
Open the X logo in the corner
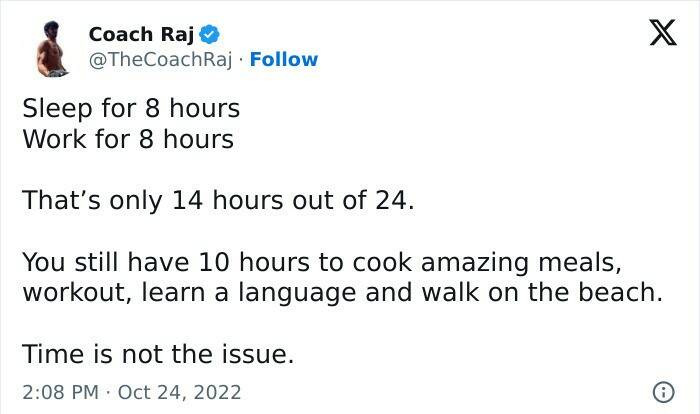click(x=655, y=35)
